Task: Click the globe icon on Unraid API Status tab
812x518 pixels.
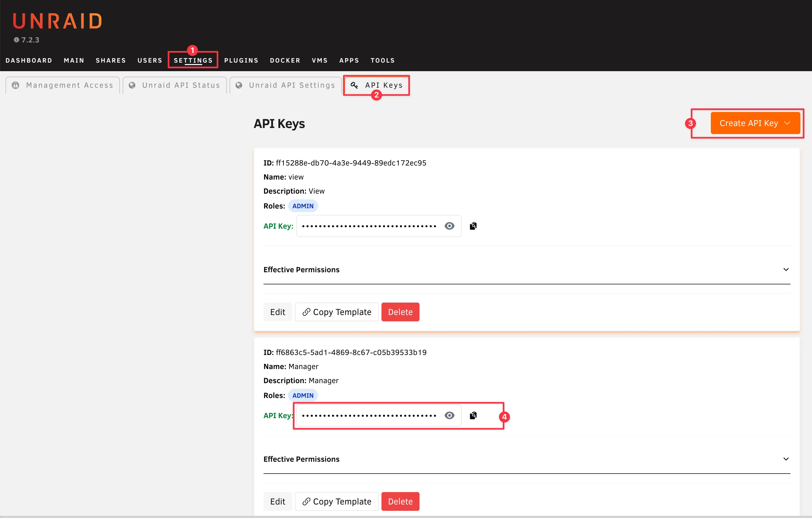Action: click(x=132, y=85)
